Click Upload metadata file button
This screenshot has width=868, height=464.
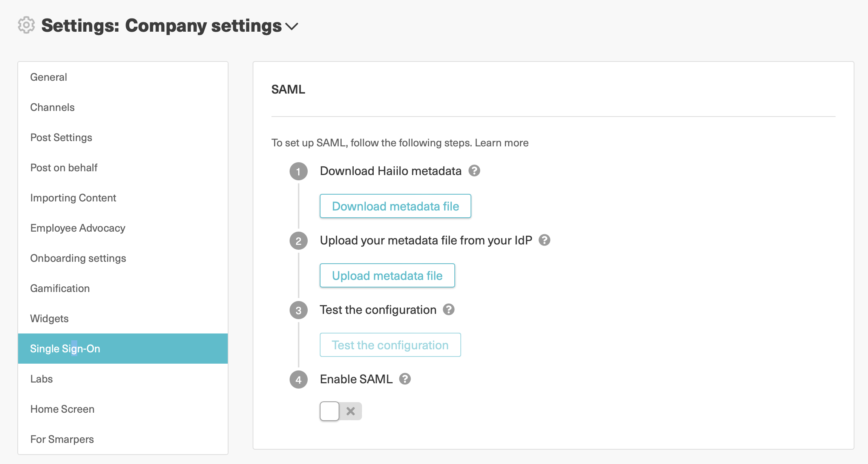coord(387,275)
